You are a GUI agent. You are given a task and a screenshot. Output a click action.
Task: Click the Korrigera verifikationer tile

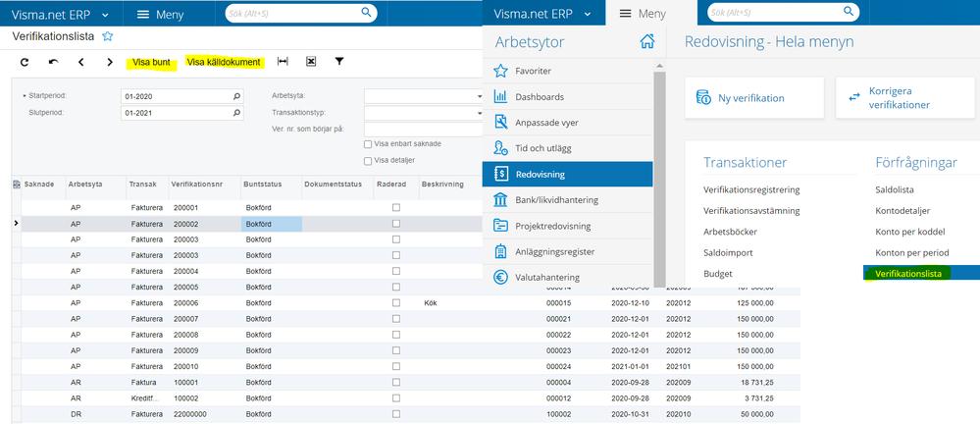tap(907, 97)
